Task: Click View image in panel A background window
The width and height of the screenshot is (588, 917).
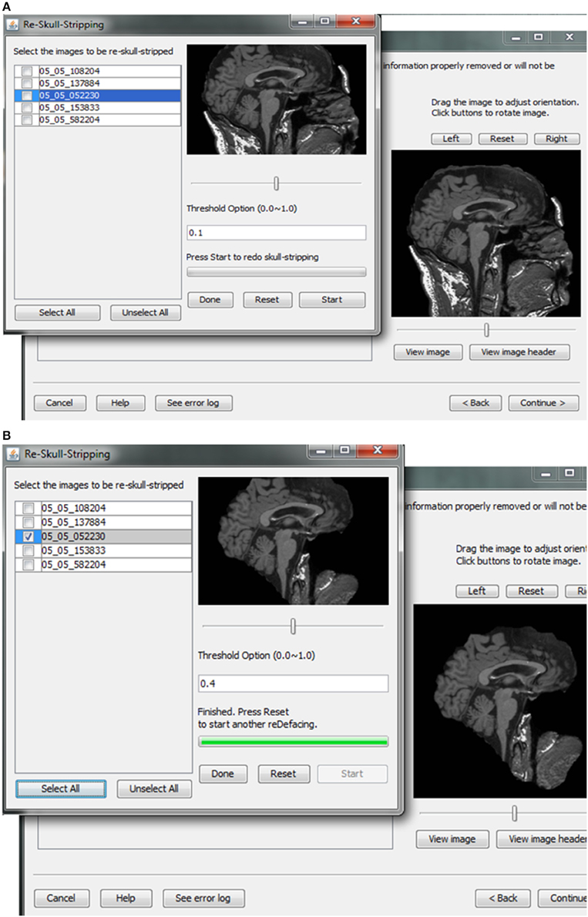Action: click(428, 352)
